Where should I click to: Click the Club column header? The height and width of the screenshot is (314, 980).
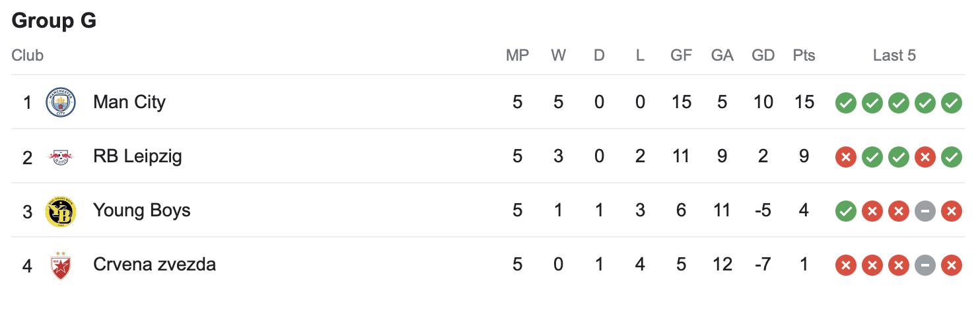pos(28,55)
